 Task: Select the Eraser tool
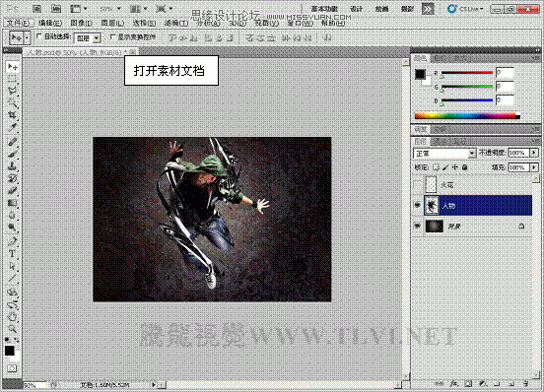point(13,191)
